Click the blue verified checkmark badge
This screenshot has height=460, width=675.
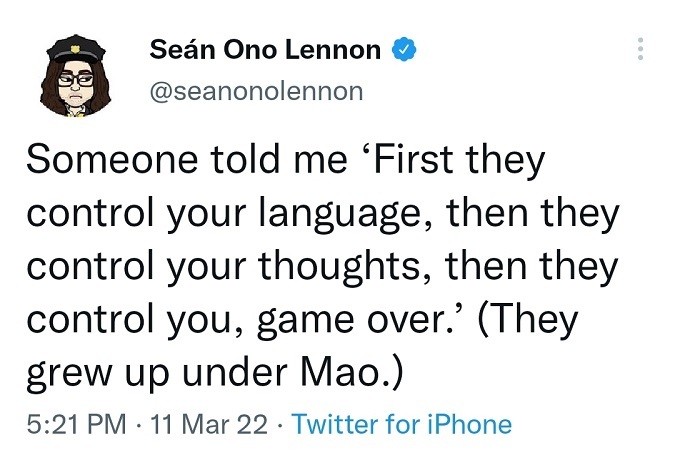point(404,49)
